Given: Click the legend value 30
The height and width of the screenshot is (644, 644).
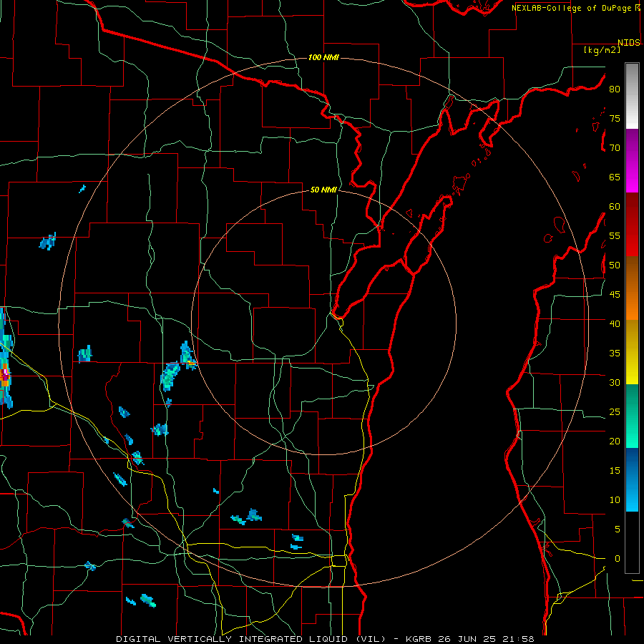Looking at the screenshot, I should [615, 383].
